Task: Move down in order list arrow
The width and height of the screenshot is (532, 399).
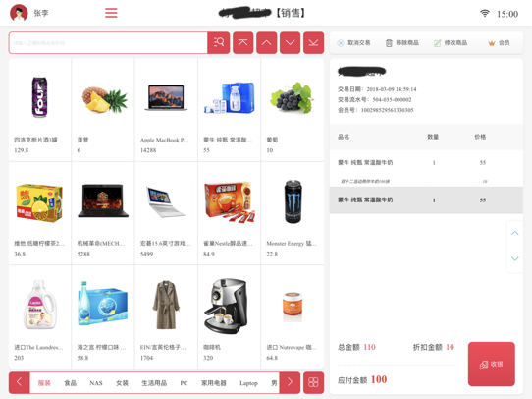Action: click(x=514, y=258)
